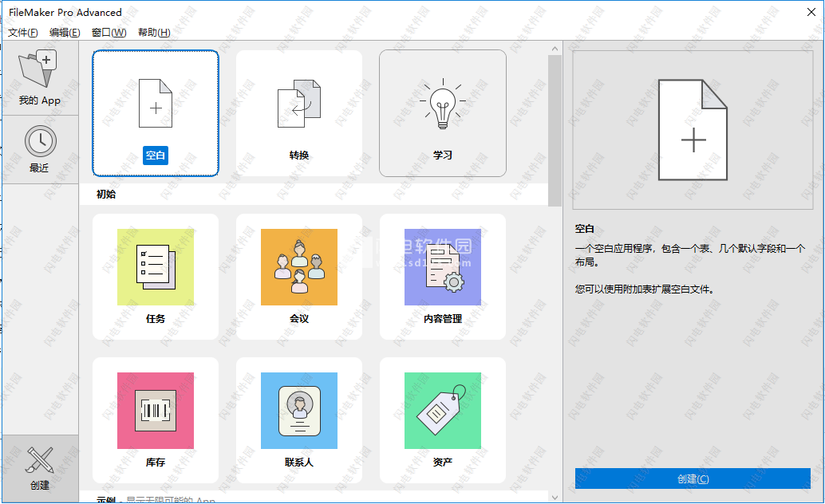Select the 库存 inventory barcode template

tap(156, 419)
